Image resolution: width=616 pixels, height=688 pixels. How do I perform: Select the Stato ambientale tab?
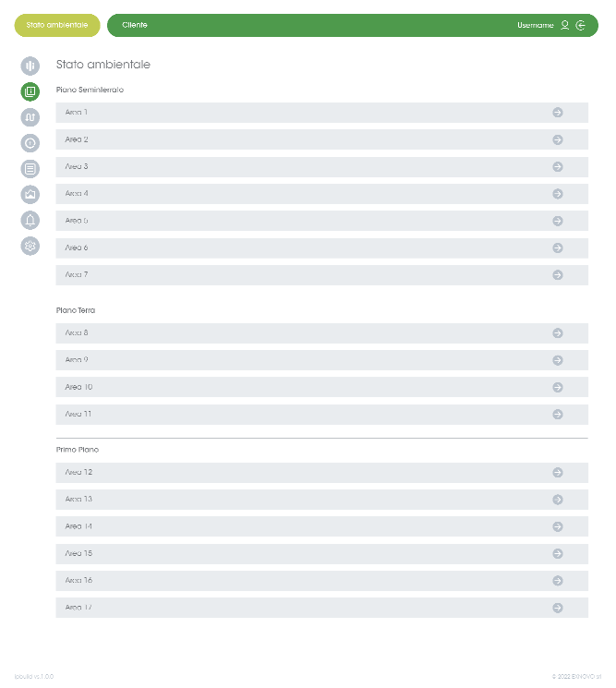tap(57, 25)
